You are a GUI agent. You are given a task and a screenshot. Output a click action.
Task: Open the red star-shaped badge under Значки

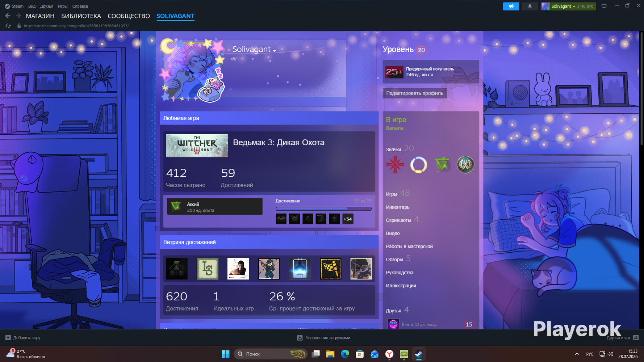coord(395,165)
